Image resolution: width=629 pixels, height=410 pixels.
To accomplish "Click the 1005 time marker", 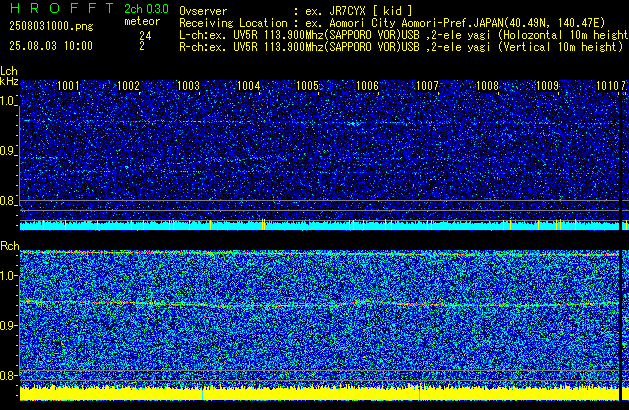I will click(307, 86).
